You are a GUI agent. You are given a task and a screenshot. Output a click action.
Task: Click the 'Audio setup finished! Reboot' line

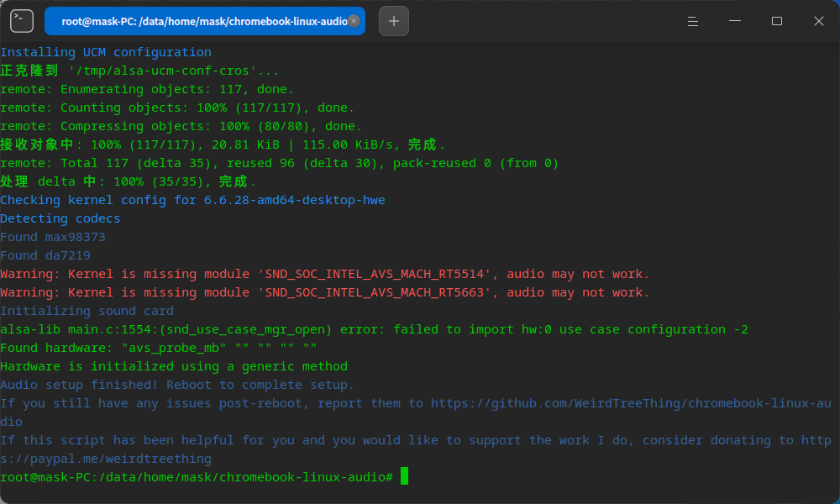click(x=176, y=385)
